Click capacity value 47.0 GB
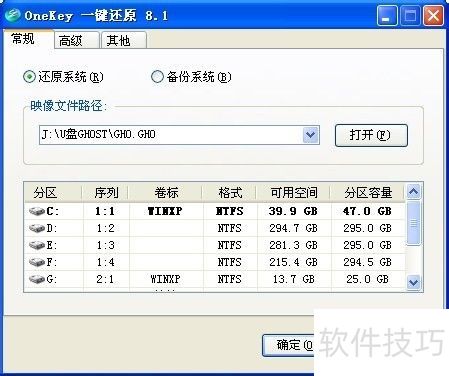Screen dimensions: 449x376 (367, 211)
